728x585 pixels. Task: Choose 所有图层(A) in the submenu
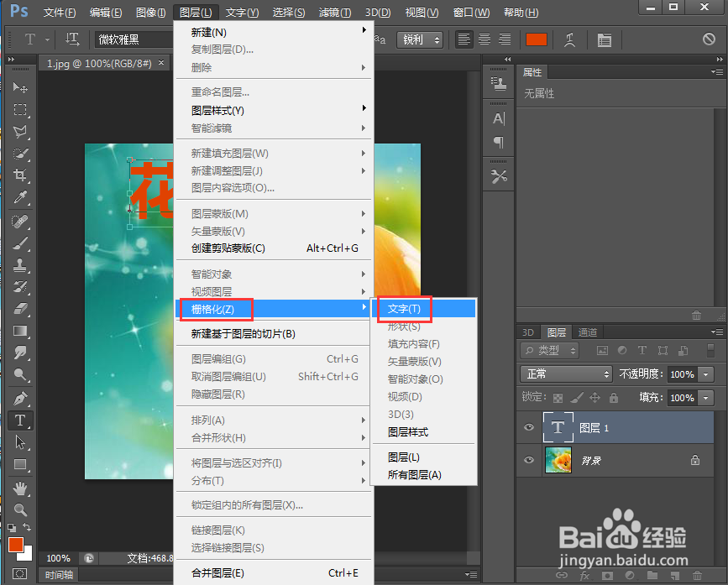[x=424, y=474]
